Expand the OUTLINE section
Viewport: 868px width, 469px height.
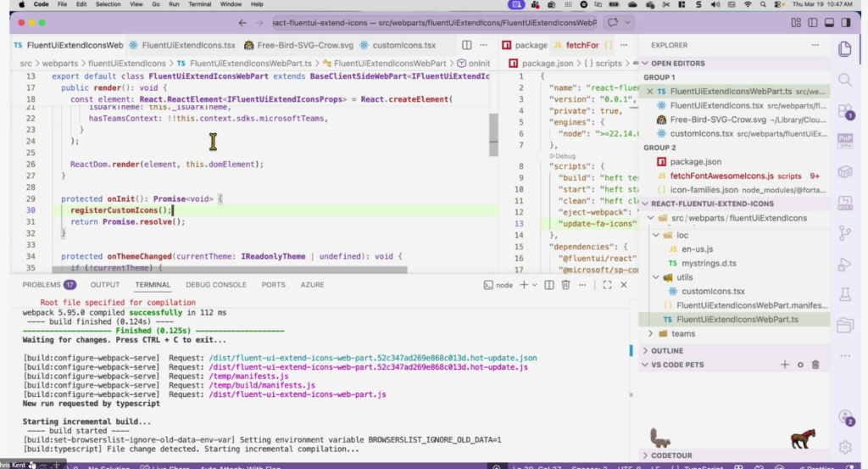[667, 350]
